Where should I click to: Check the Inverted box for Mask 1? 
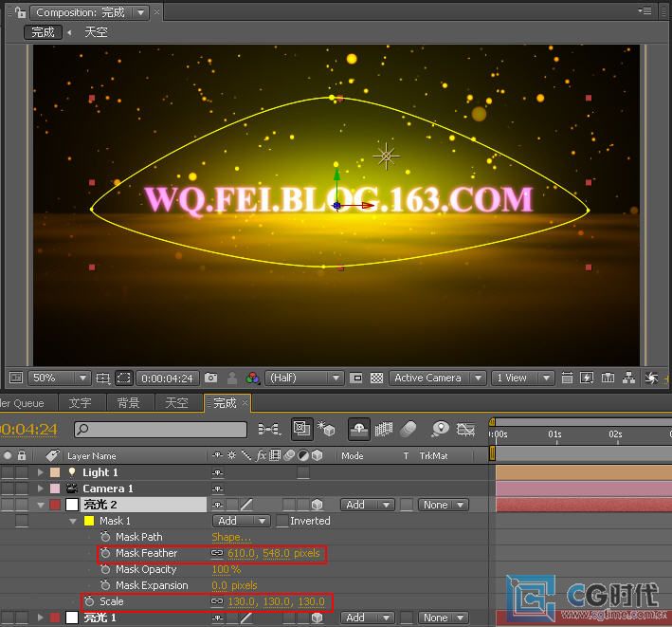[282, 521]
